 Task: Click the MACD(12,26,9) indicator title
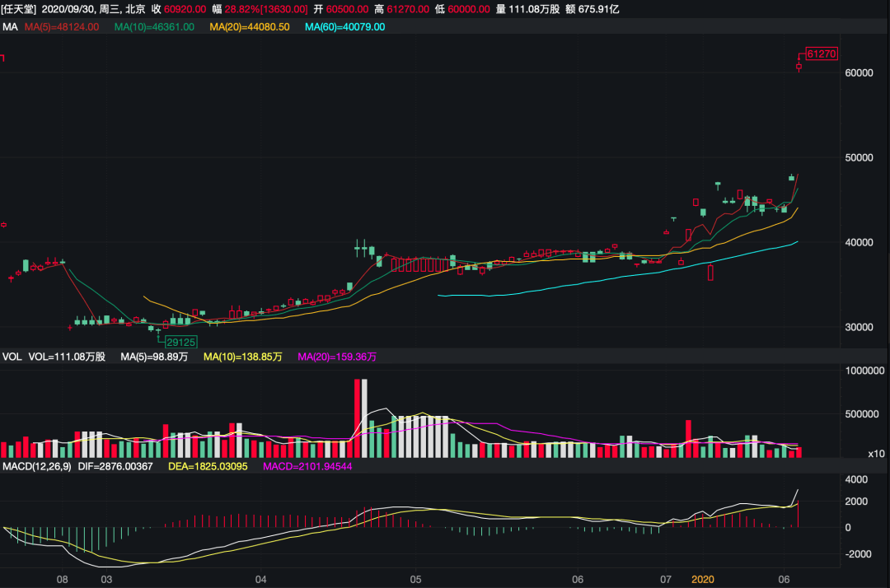point(37,467)
